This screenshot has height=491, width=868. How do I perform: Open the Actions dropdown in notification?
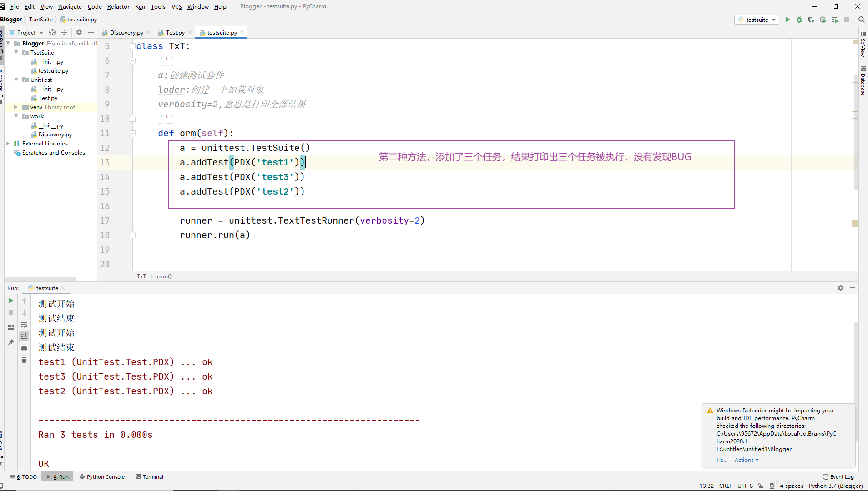746,460
